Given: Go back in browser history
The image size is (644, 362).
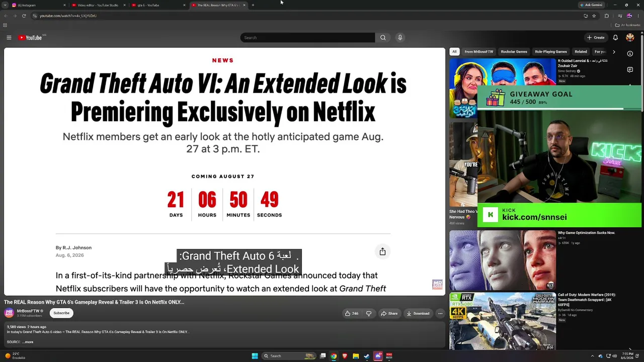Looking at the screenshot, I should [x=6, y=16].
